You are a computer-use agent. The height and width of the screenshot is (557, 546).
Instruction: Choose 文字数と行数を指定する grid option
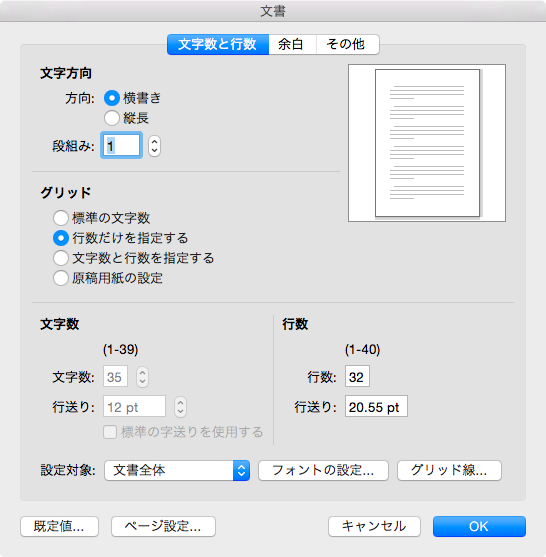(61, 258)
